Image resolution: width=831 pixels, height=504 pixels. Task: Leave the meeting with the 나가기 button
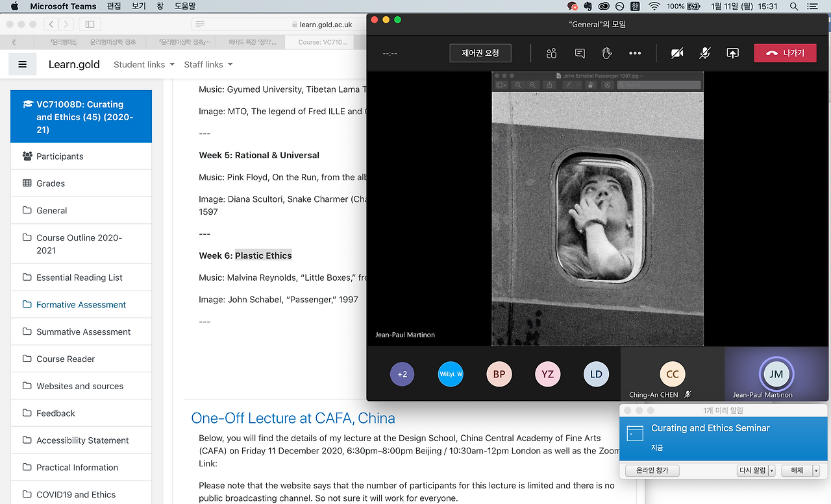(x=785, y=53)
